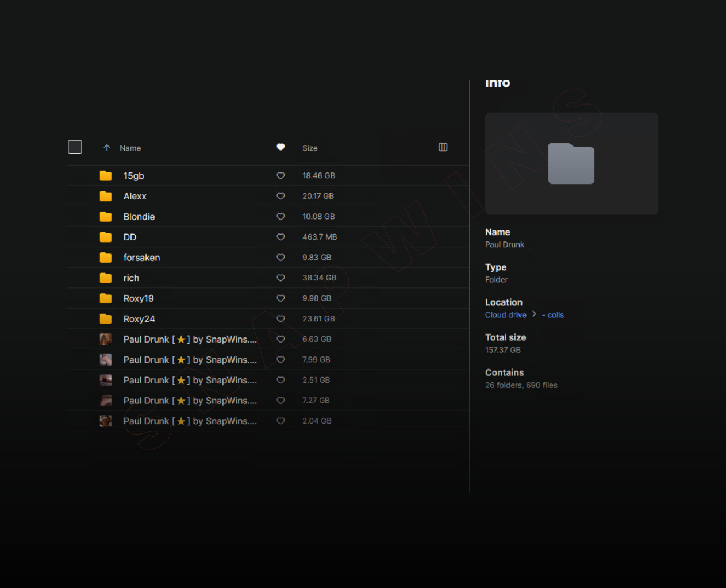This screenshot has height=588, width=726.
Task: Mark the rich folder as favorite
Action: tap(281, 278)
